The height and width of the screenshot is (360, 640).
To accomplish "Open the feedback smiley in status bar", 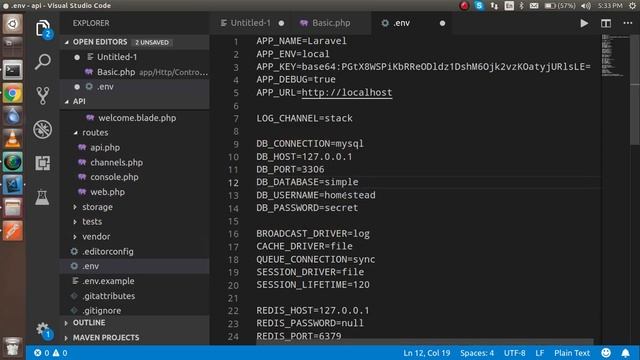I will (x=606, y=353).
